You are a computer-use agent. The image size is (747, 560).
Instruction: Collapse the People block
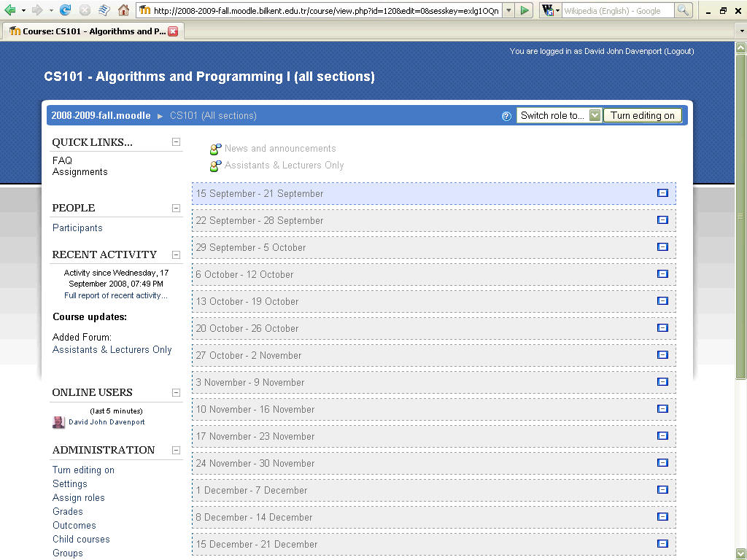pyautogui.click(x=177, y=208)
